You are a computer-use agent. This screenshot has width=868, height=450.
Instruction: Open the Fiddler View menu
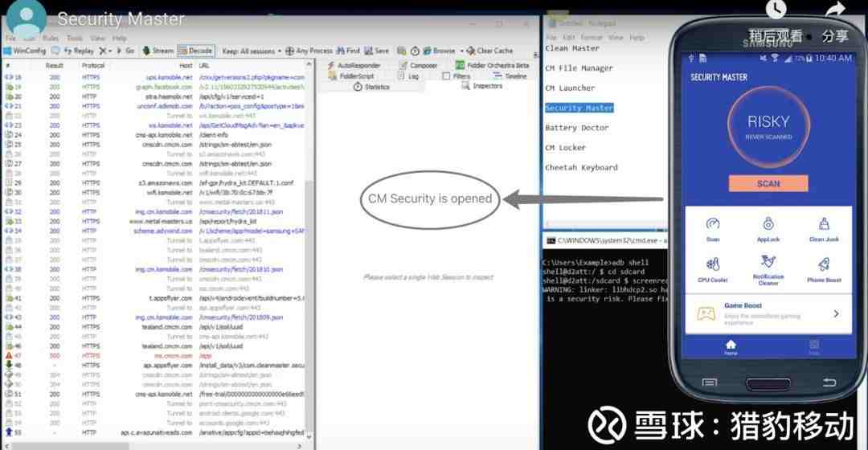[97, 39]
